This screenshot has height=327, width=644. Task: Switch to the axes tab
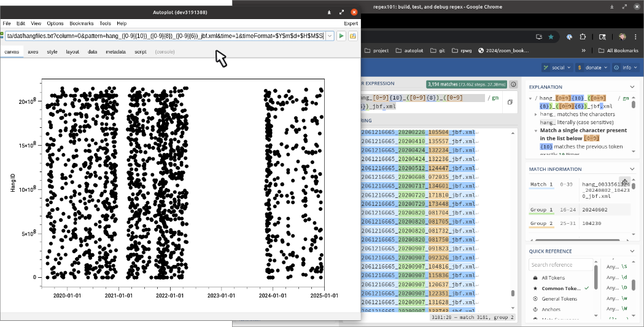pyautogui.click(x=33, y=52)
